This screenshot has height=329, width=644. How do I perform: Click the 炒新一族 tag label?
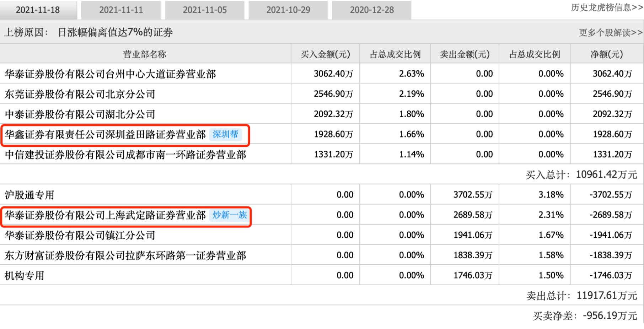(230, 215)
